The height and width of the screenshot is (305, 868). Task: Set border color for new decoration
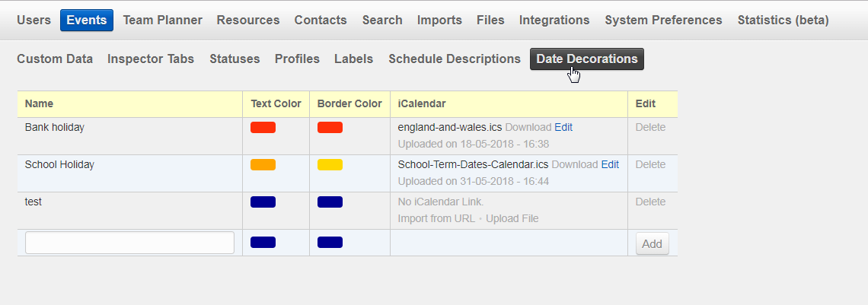[330, 243]
